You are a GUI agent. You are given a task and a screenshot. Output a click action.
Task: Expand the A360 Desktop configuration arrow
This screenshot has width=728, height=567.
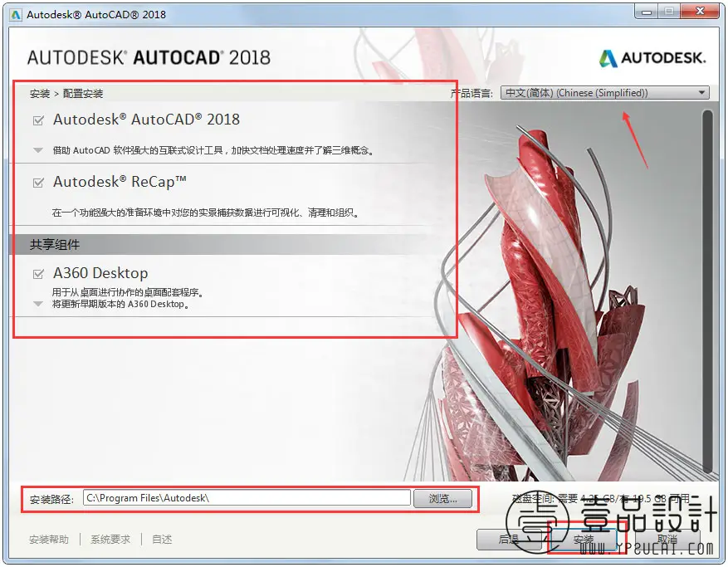38,304
